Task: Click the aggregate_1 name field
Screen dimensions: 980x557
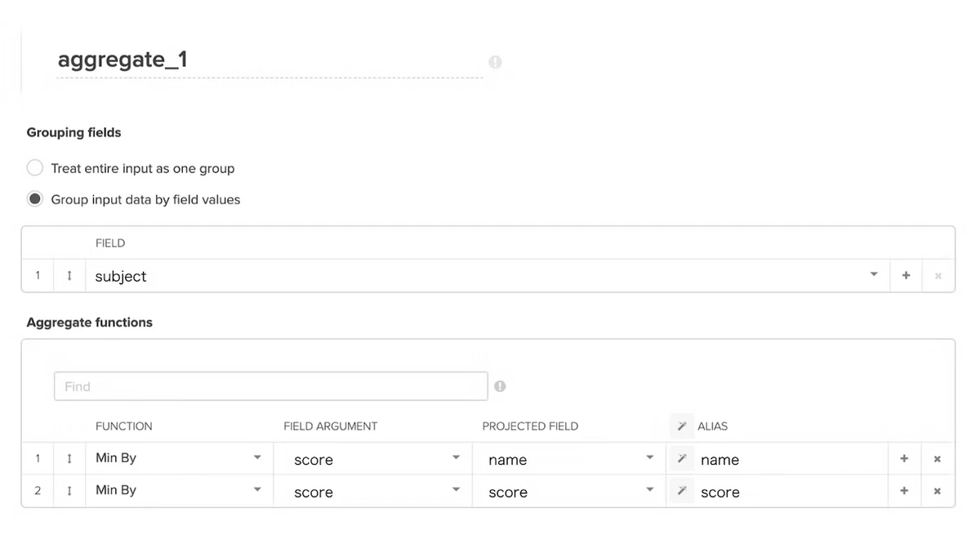Action: (x=269, y=60)
